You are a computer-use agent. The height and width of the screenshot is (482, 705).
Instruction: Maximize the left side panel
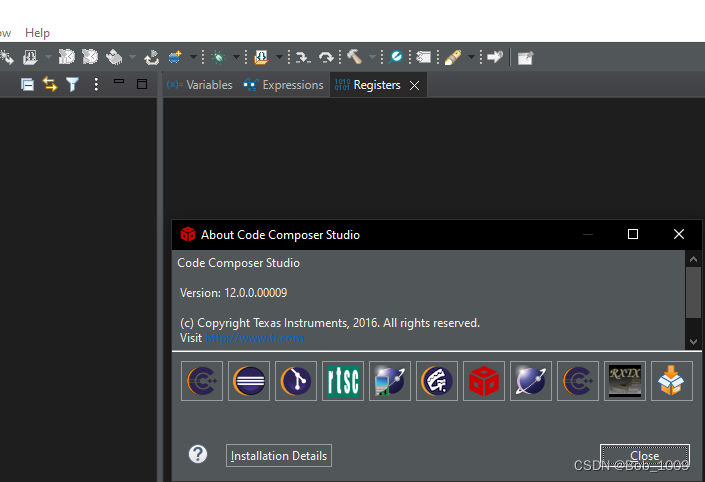click(142, 84)
